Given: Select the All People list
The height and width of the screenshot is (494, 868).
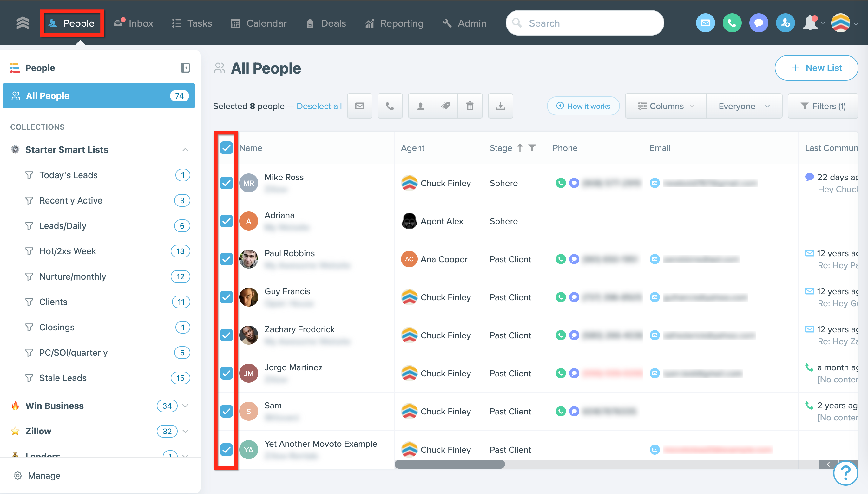Looking at the screenshot, I should [x=99, y=96].
